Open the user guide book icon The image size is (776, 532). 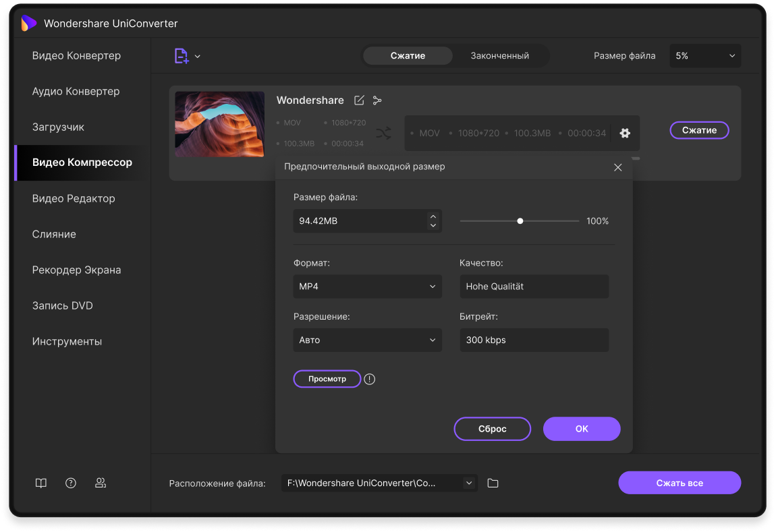tap(41, 483)
